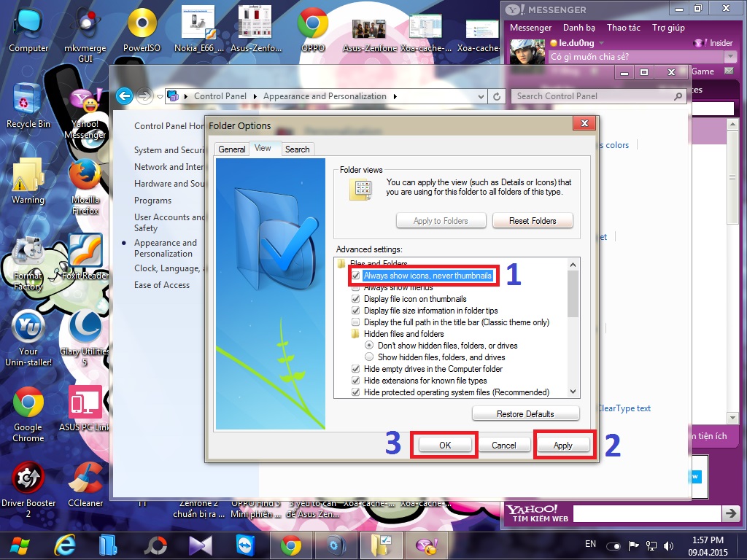
Task: Uncheck Display file size information in folder tips
Action: pos(355,311)
